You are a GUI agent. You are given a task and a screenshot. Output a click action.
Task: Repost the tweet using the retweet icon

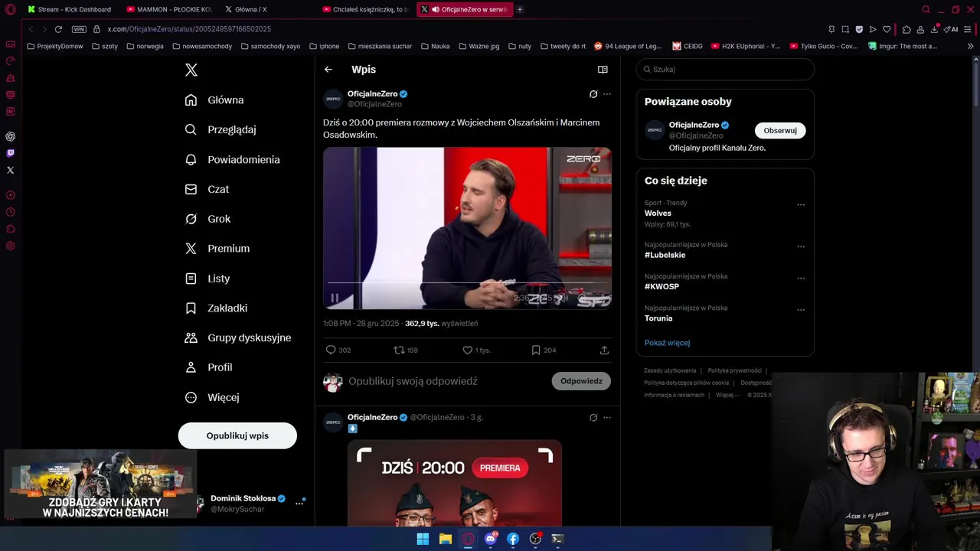(398, 350)
